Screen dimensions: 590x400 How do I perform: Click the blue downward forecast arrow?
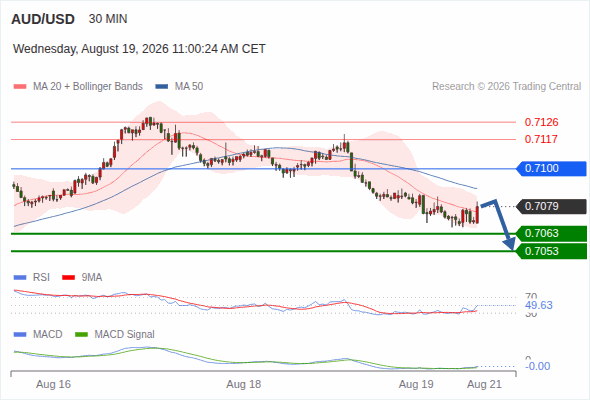click(x=499, y=224)
